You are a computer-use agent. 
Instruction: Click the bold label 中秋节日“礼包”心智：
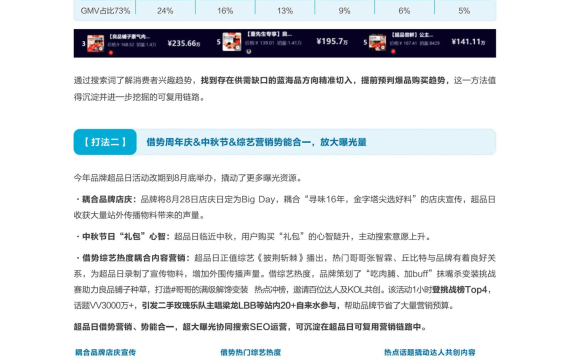pos(125,237)
